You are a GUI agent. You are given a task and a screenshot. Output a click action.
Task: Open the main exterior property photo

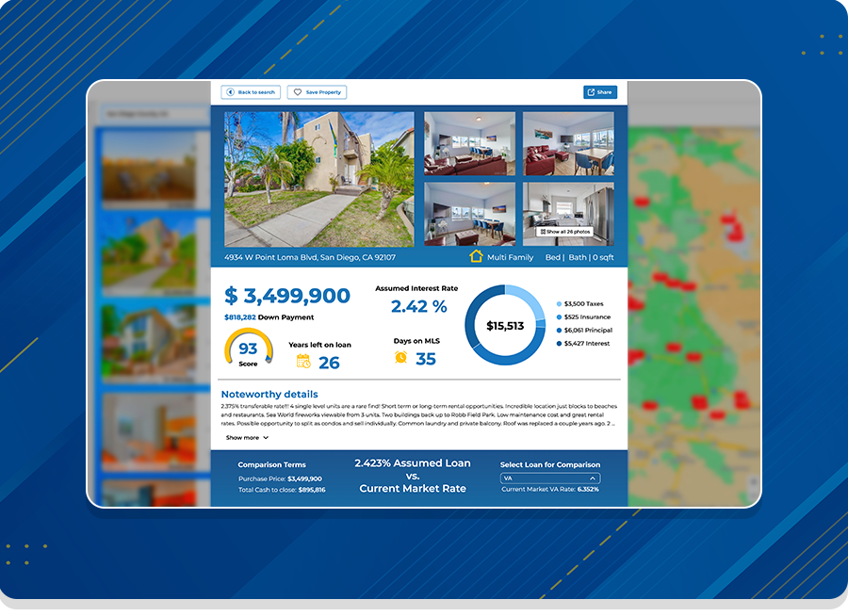pos(318,179)
